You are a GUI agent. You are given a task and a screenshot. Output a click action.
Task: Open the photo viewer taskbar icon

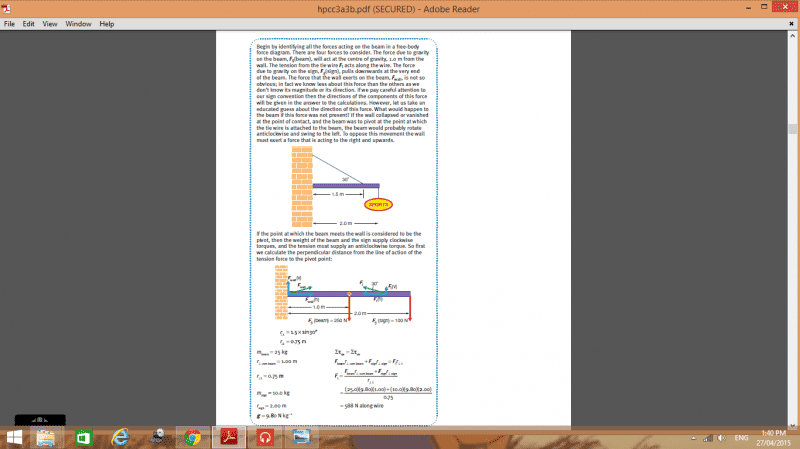point(302,438)
